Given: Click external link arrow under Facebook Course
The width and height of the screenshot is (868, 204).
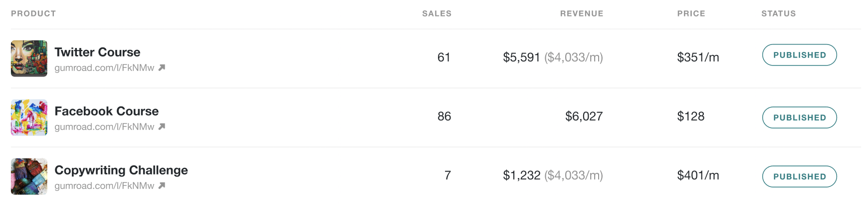Looking at the screenshot, I should click(162, 126).
